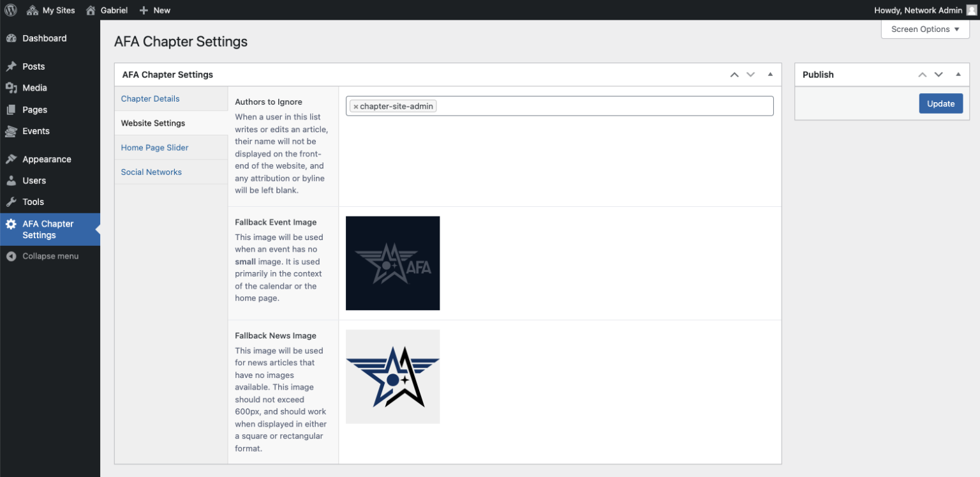The height and width of the screenshot is (477, 980).
Task: Move AFA Chapter Settings box down
Action: (x=751, y=75)
